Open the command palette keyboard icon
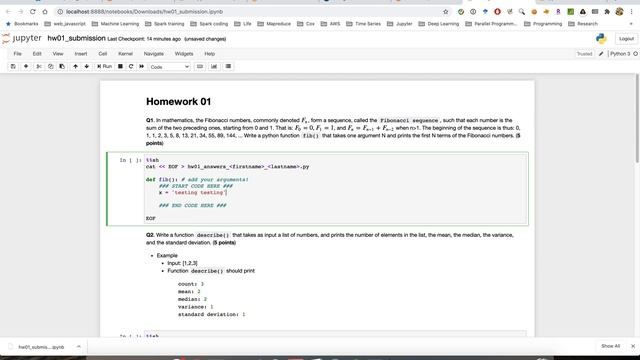The height and width of the screenshot is (360, 640). click(200, 67)
